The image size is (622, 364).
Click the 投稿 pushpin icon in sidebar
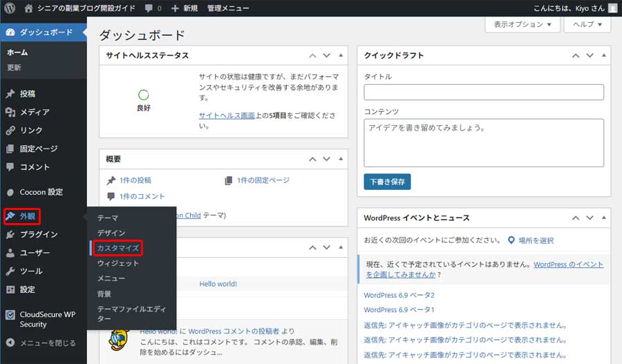tap(10, 94)
